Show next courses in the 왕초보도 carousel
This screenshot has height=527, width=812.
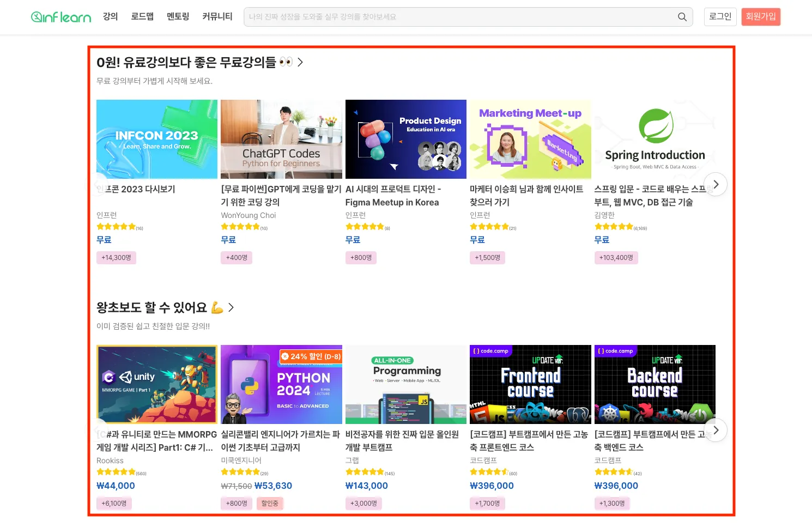716,430
